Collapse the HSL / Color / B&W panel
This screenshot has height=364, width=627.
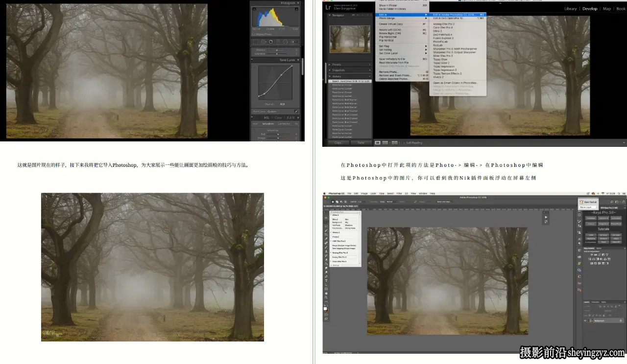pos(298,117)
